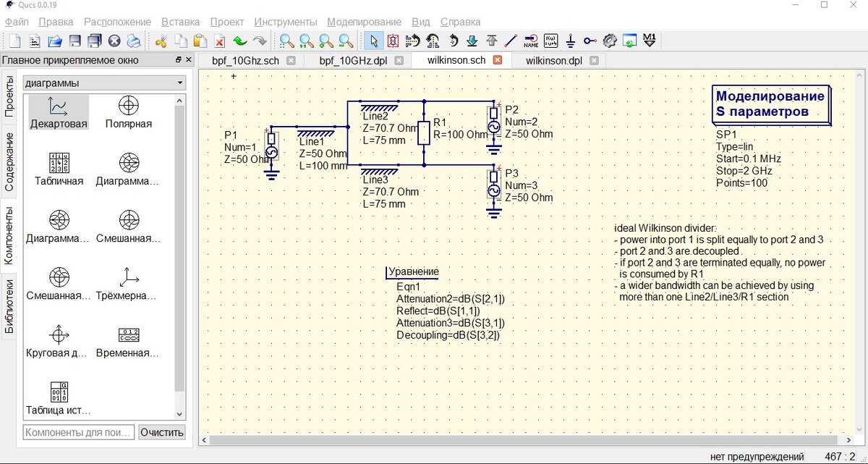Cut selection with the scissors icon
This screenshot has width=868, height=464.
click(x=161, y=41)
